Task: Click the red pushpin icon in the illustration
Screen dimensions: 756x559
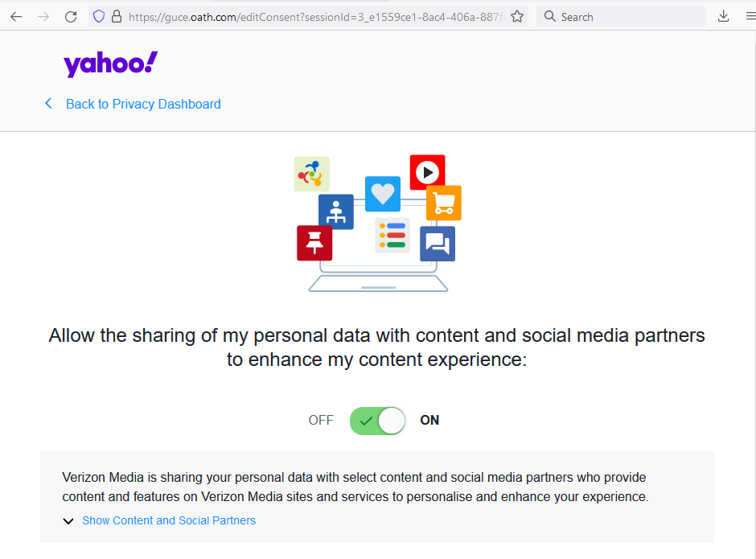Action: pyautogui.click(x=314, y=242)
